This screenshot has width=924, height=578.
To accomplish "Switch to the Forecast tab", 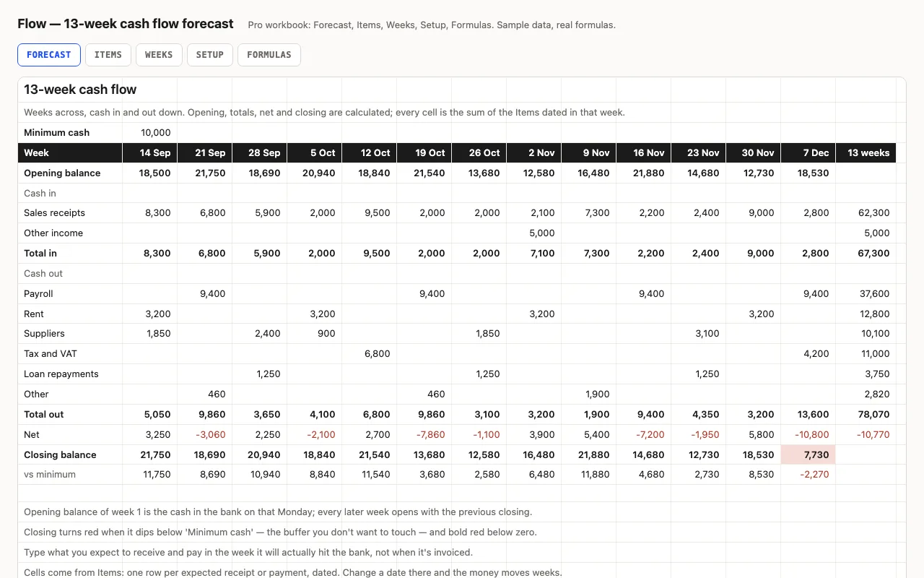I will [49, 55].
